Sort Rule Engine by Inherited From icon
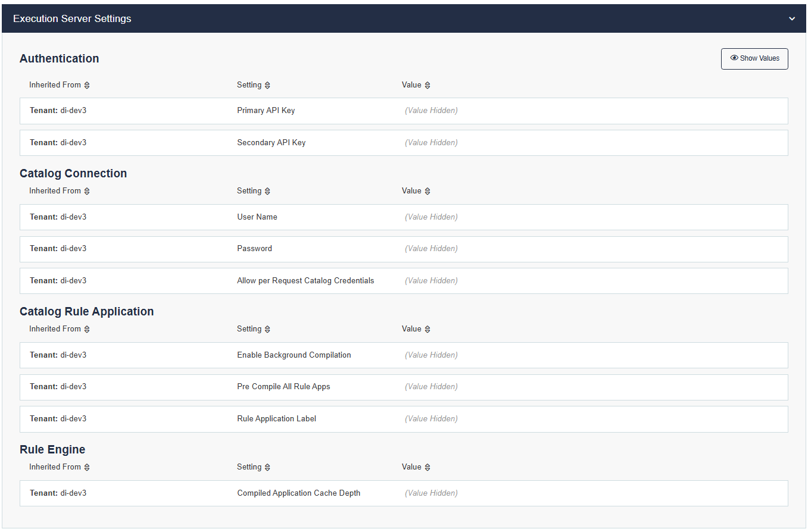Viewport: 808px width, 532px height. [x=87, y=467]
